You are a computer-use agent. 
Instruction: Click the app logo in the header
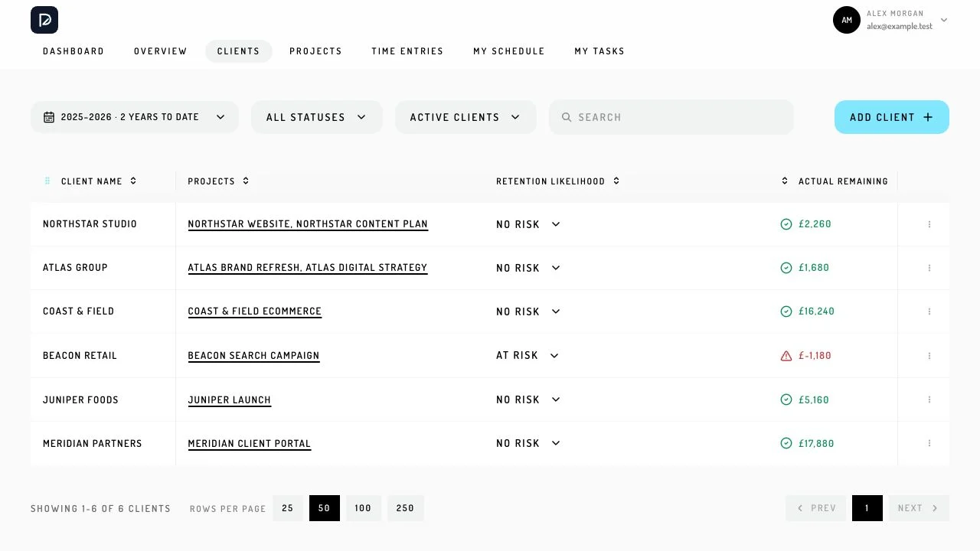(x=44, y=20)
